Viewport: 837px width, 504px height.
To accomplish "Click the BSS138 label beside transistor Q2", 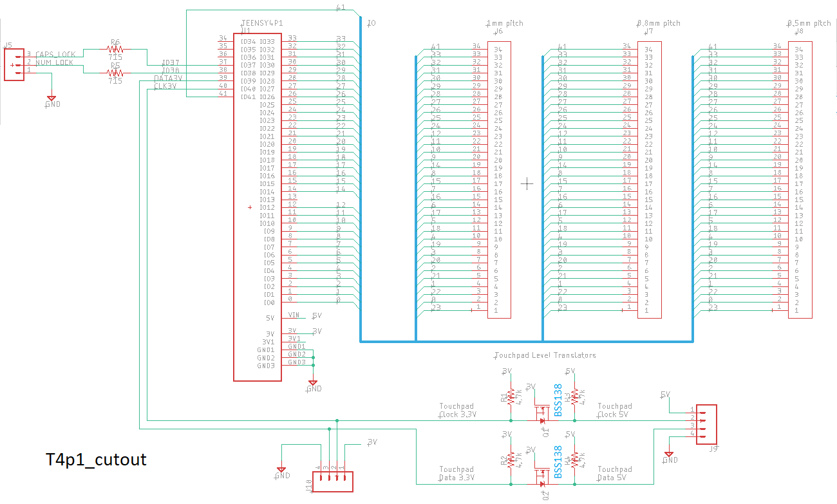I will click(x=558, y=462).
